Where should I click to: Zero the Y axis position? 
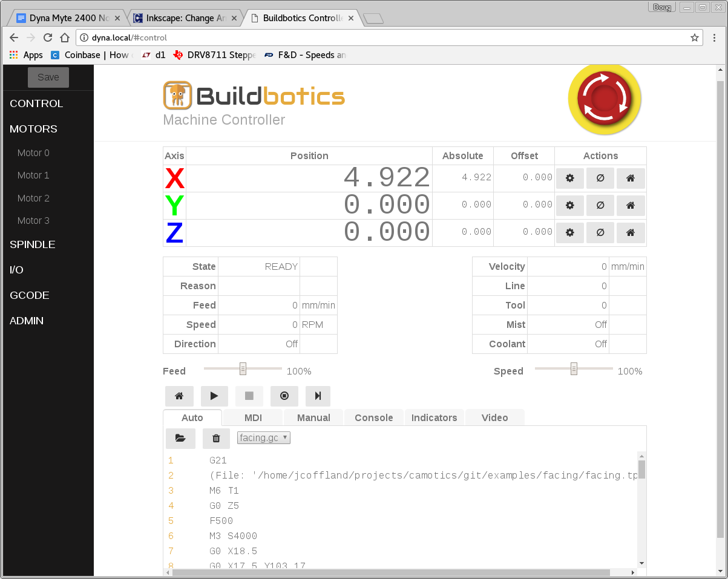click(x=600, y=206)
